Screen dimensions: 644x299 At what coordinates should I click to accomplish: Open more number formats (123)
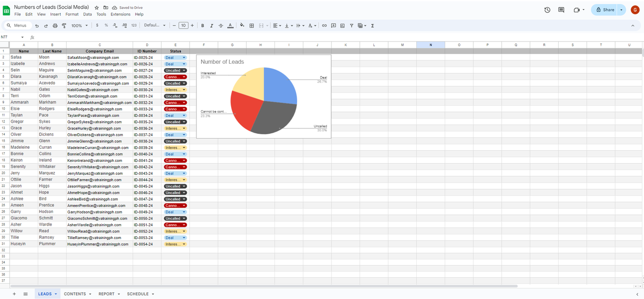pyautogui.click(x=134, y=26)
